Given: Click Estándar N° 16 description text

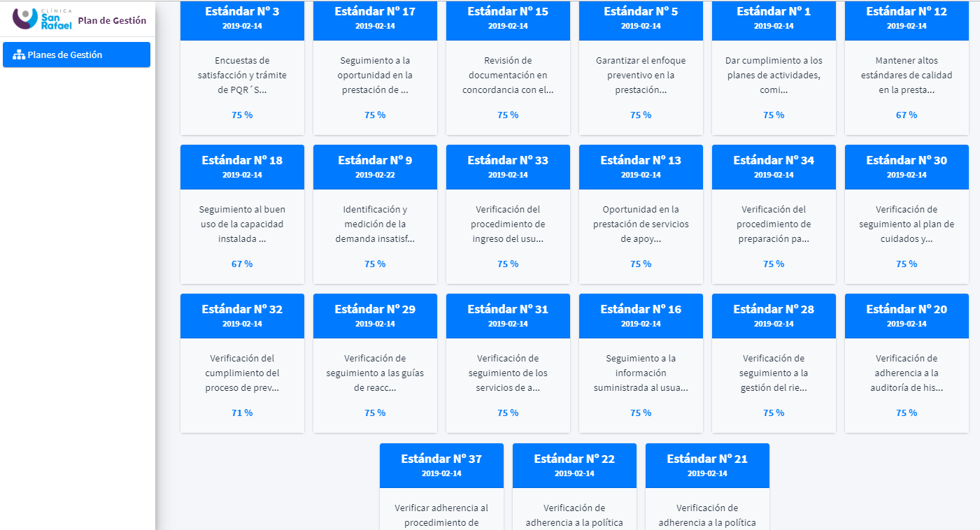Looking at the screenshot, I should point(641,373).
